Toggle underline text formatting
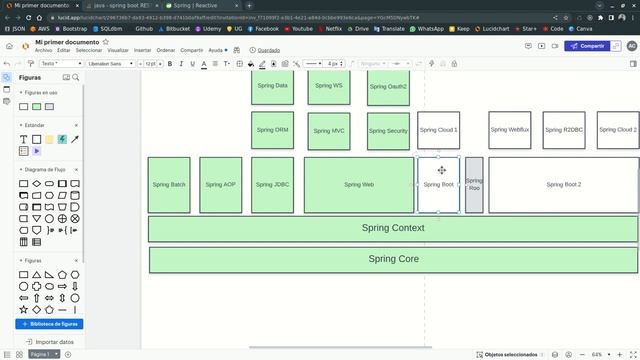This screenshot has width=640, height=360. (193, 64)
